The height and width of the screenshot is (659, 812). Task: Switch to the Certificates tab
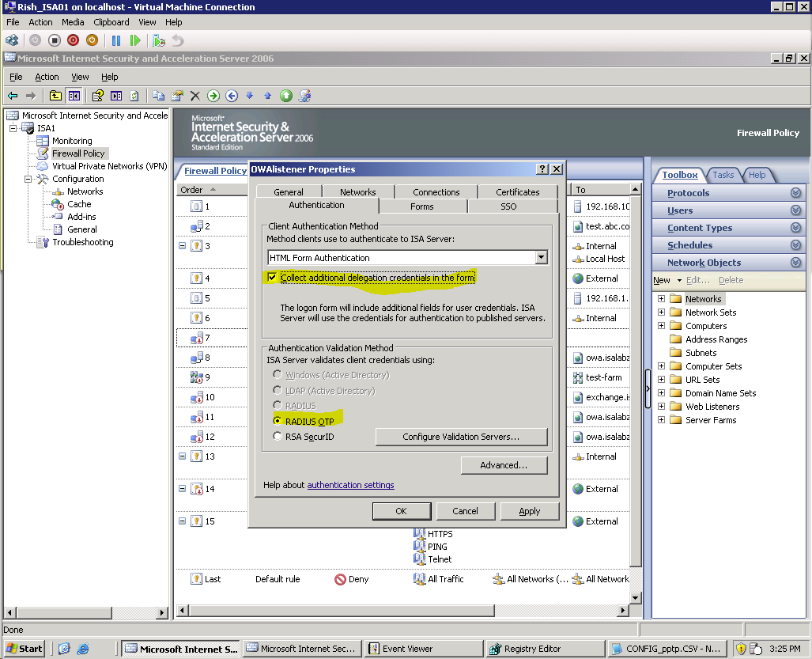pos(517,192)
